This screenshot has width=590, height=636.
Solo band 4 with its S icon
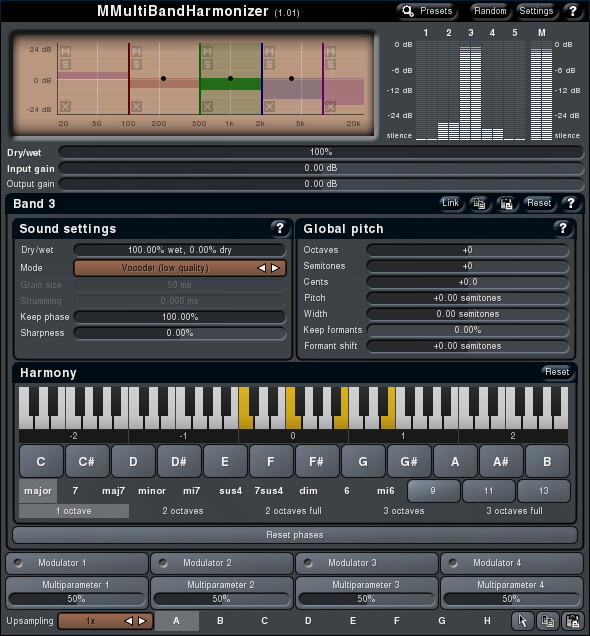(269, 64)
